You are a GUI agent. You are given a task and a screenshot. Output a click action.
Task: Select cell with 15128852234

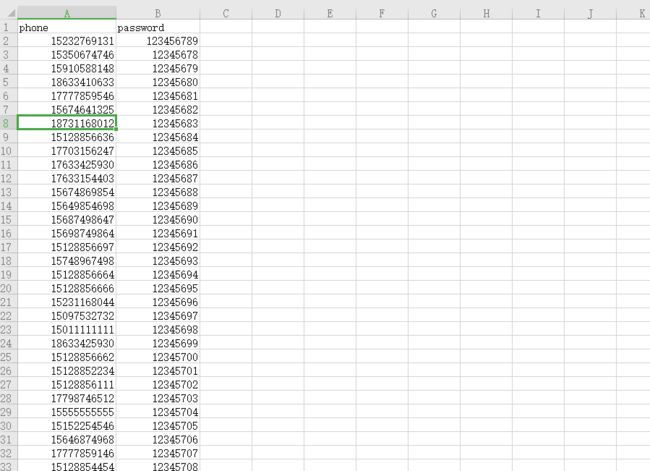point(67,370)
